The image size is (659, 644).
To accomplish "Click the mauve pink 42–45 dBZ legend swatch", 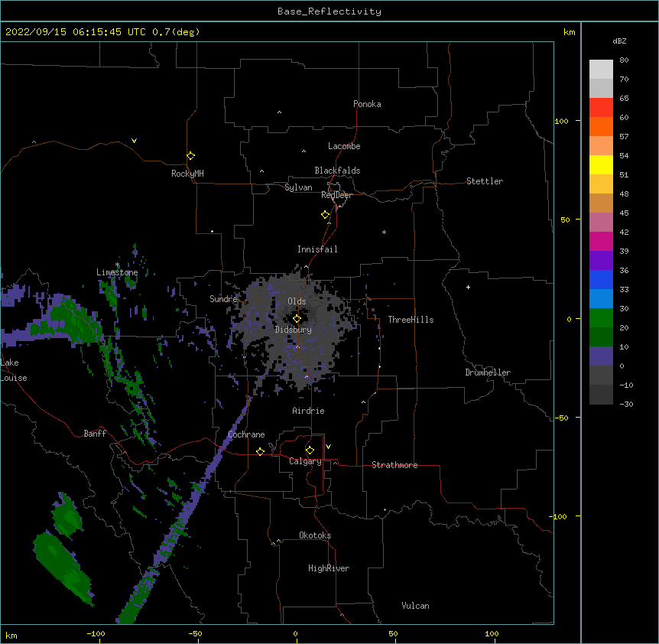I will tap(601, 223).
